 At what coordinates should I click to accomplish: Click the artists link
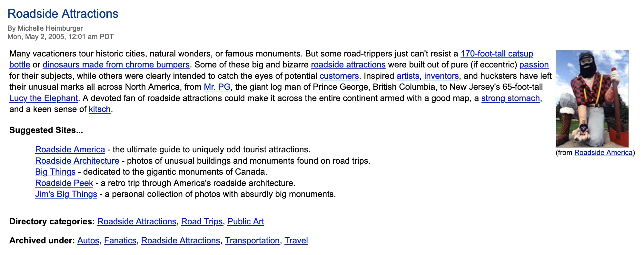(408, 76)
